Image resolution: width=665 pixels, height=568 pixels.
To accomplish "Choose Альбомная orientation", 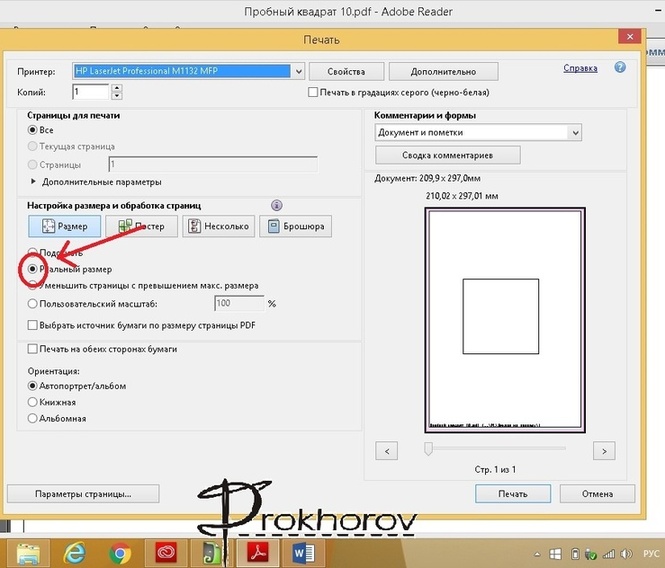I will pyautogui.click(x=34, y=418).
